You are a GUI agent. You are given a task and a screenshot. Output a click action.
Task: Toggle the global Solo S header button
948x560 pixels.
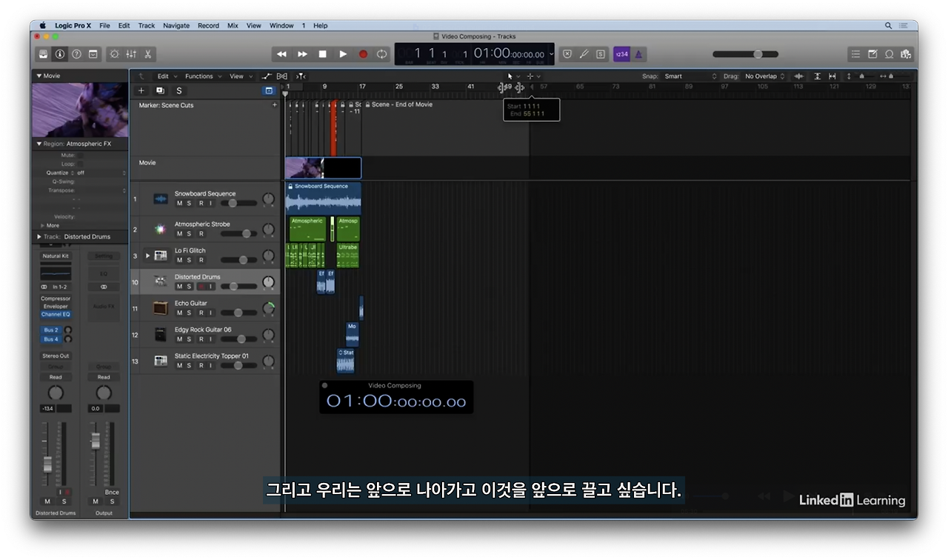(178, 90)
